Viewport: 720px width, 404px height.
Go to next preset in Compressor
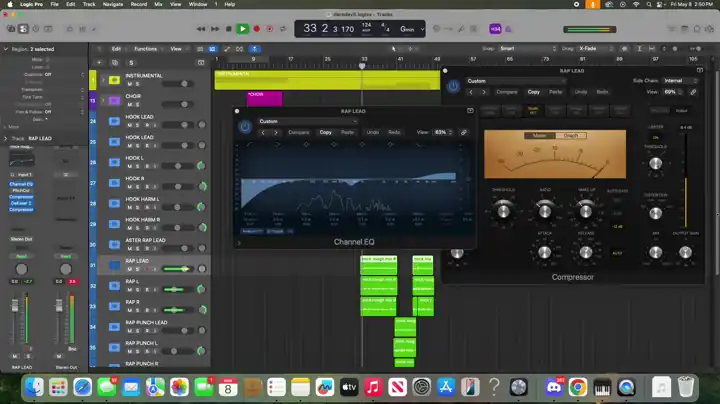(x=484, y=92)
